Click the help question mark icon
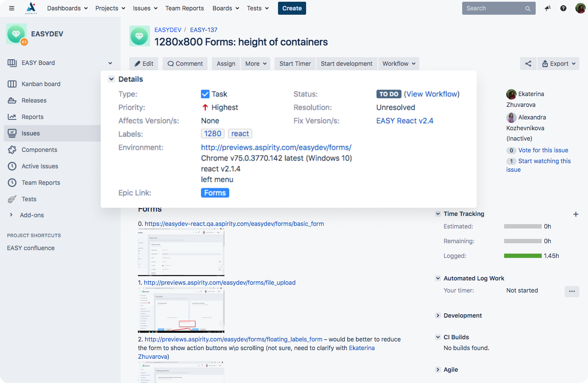This screenshot has height=383, width=588. pos(563,8)
